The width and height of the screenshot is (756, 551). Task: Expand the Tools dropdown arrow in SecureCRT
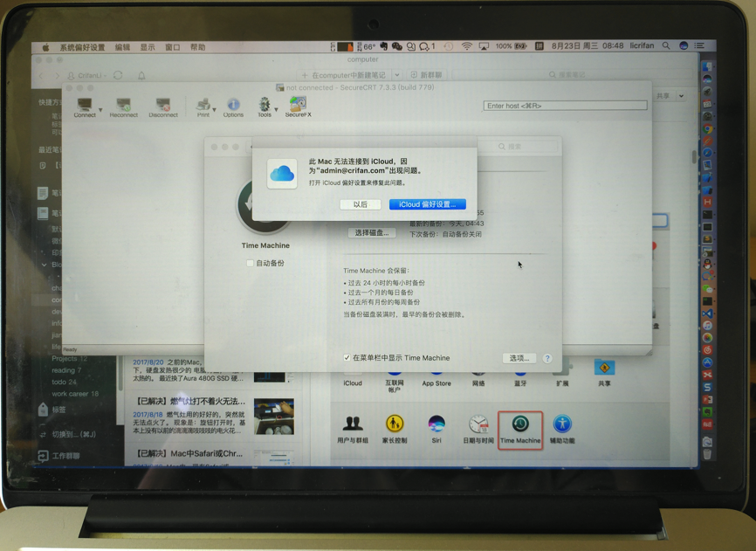pos(276,110)
